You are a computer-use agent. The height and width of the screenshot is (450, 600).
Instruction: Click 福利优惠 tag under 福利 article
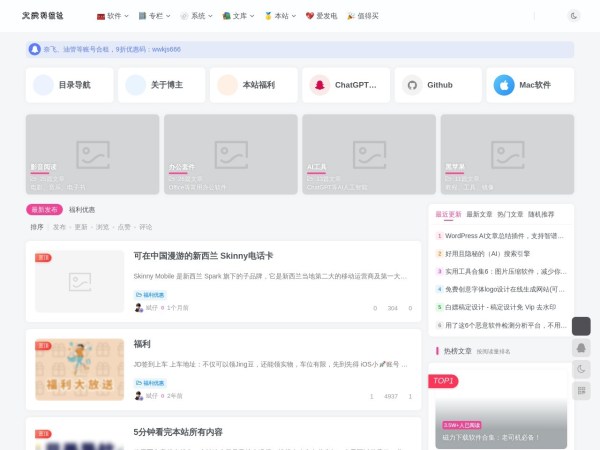click(150, 383)
